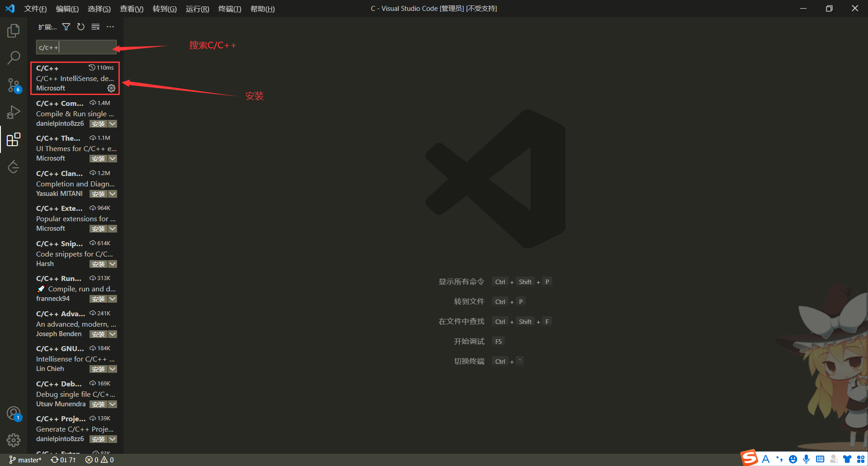Open the 终端(T) menu
This screenshot has width=868, height=466.
click(230, 9)
